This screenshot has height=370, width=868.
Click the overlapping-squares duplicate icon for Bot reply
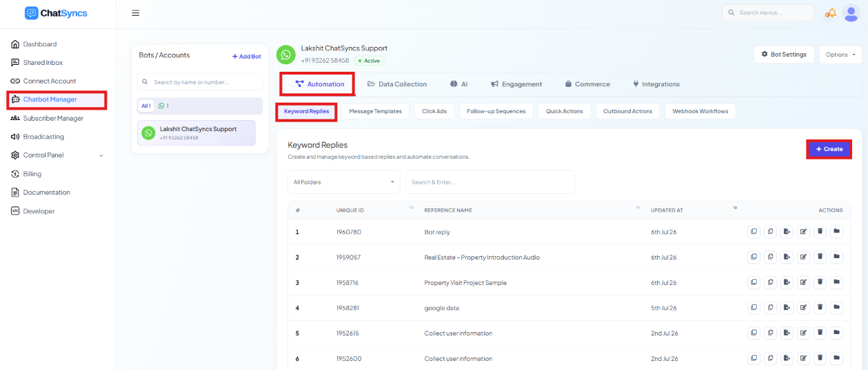click(x=754, y=232)
